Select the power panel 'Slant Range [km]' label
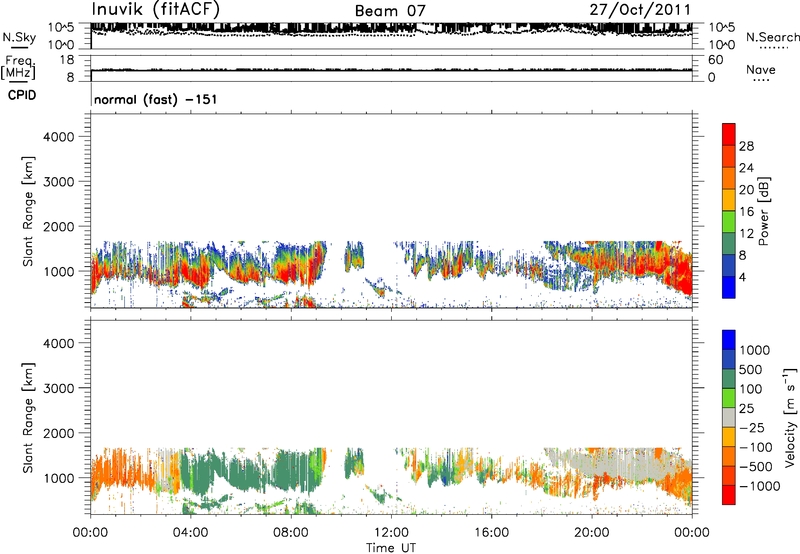800x554 pixels. tap(28, 211)
